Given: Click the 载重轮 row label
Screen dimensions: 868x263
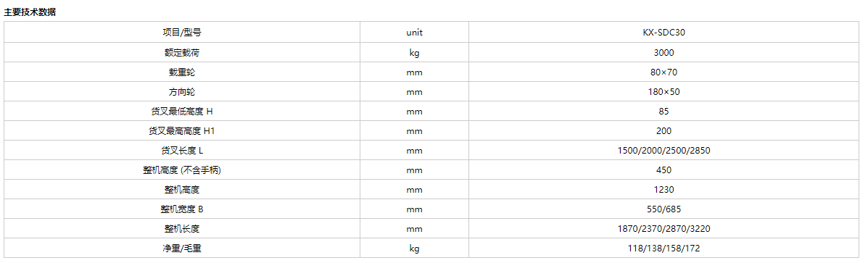Looking at the screenshot, I should point(182,72).
